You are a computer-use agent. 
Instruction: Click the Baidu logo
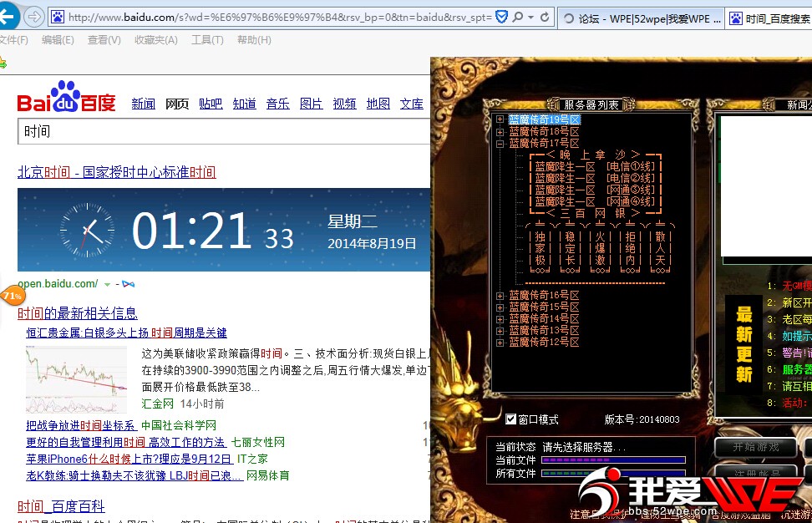click(x=67, y=99)
